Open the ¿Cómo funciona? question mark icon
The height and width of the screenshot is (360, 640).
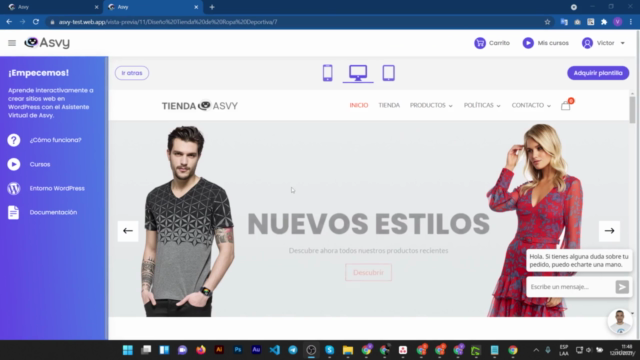13,140
